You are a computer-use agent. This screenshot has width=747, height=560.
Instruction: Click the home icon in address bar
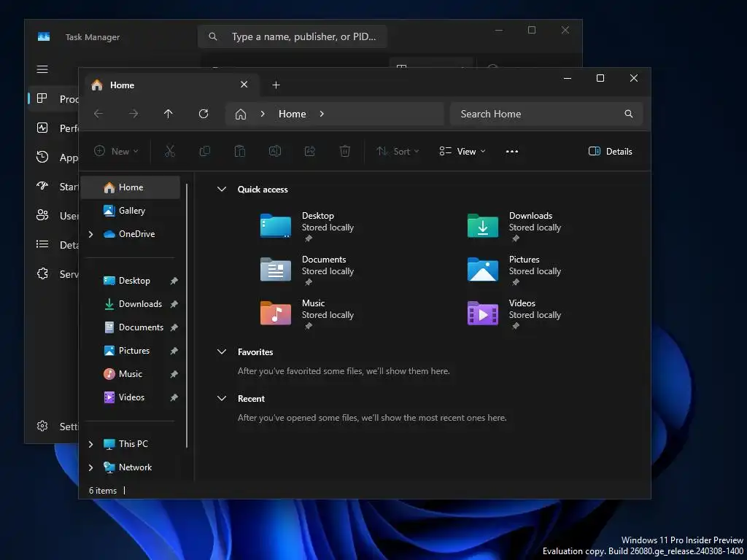[241, 114]
